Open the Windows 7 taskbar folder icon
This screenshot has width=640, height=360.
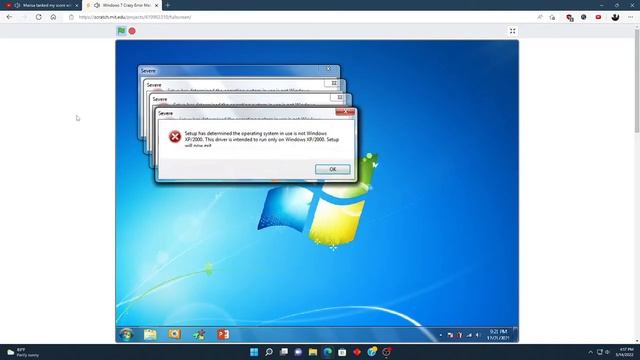point(150,335)
